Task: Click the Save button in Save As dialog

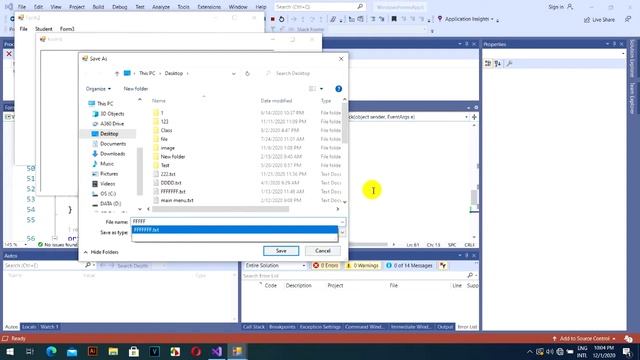Action: 281,251
